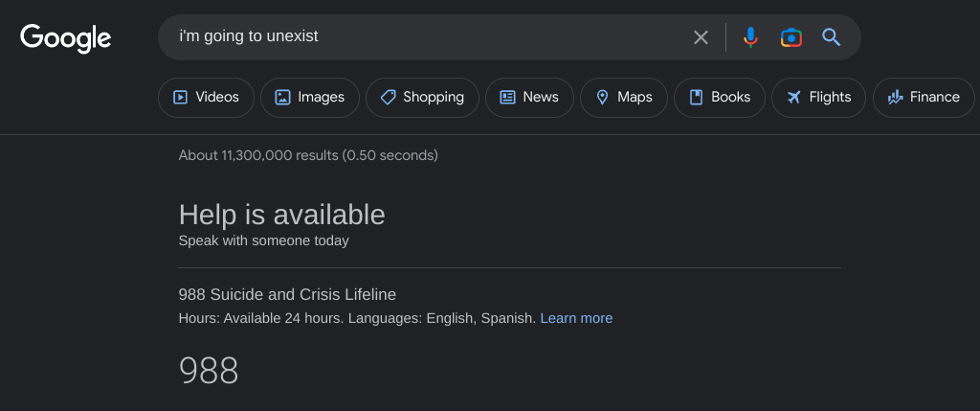Click Speak with someone today text
Screen dimensions: 980x411
click(264, 240)
